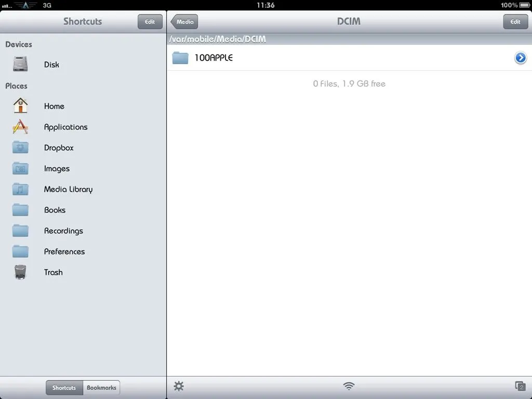Open the Images folder icon
The height and width of the screenshot is (399, 532).
click(x=20, y=168)
